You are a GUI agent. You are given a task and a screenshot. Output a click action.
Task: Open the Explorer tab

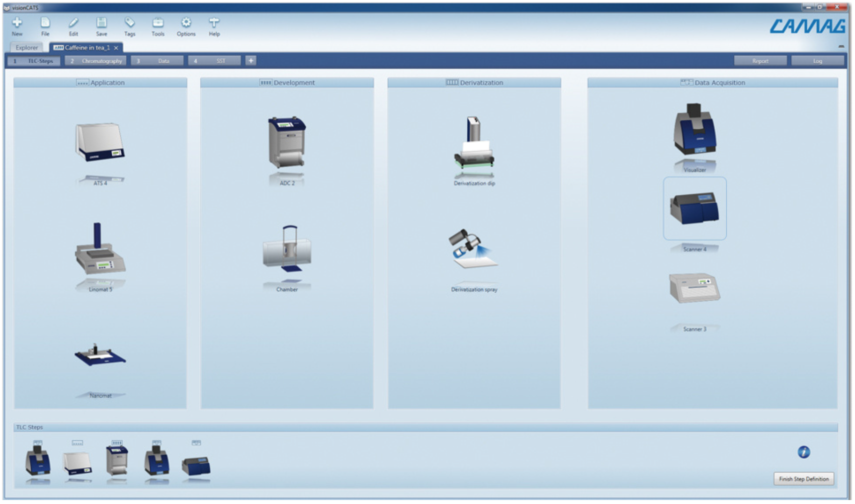click(27, 47)
